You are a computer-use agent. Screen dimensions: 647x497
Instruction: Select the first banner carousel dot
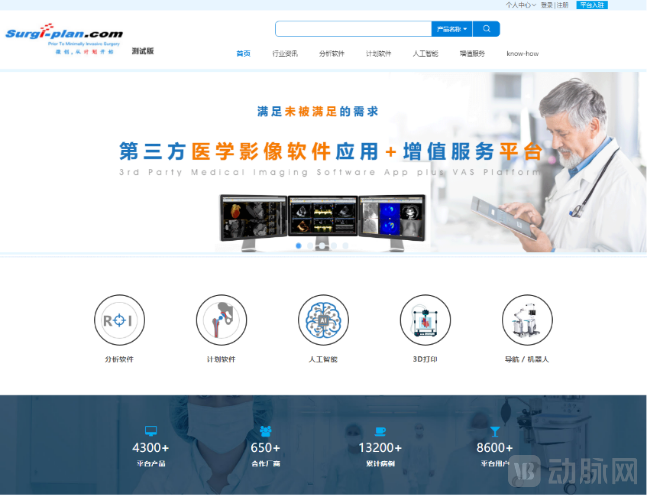(x=298, y=245)
